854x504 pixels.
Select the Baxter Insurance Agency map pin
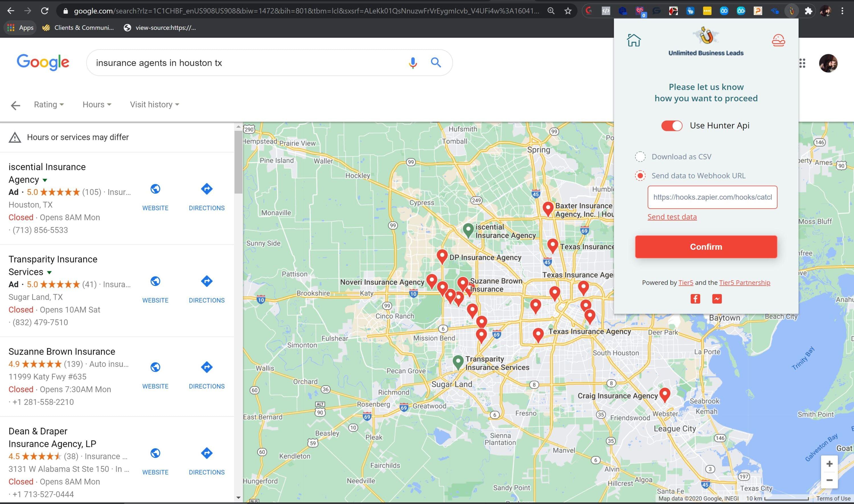pos(548,209)
